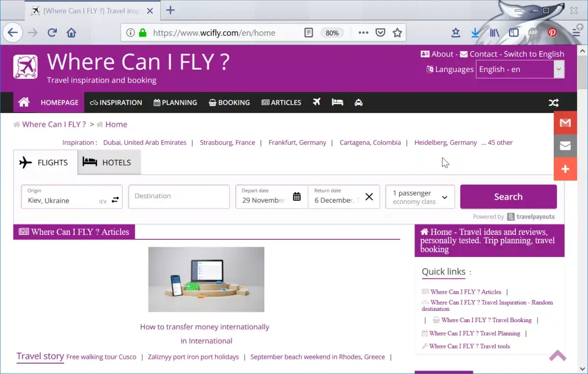
Task: Swap origin and destination arrows icon
Action: (115, 200)
